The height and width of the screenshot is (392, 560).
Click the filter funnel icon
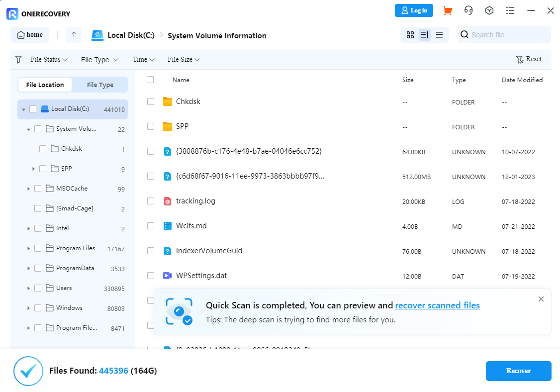click(x=18, y=59)
